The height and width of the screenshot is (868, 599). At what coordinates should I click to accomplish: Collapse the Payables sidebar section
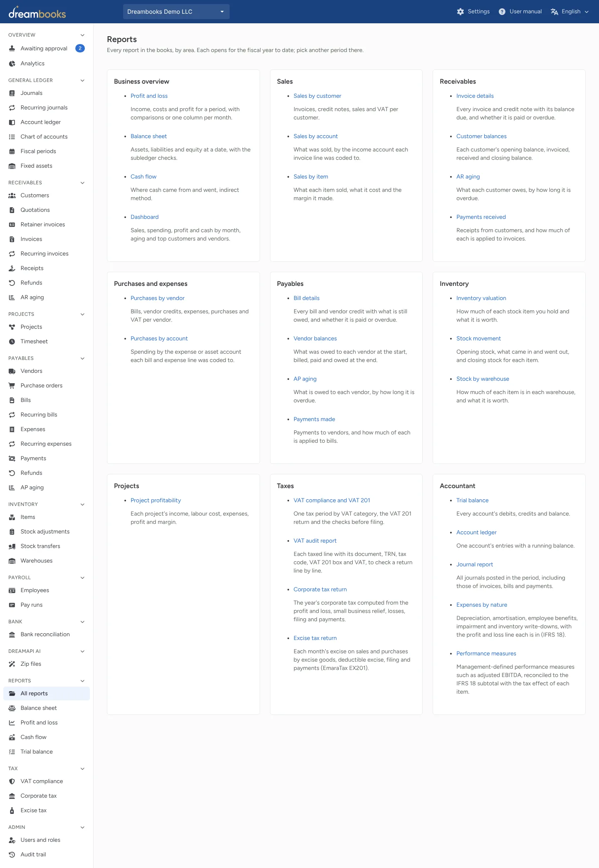pos(82,358)
